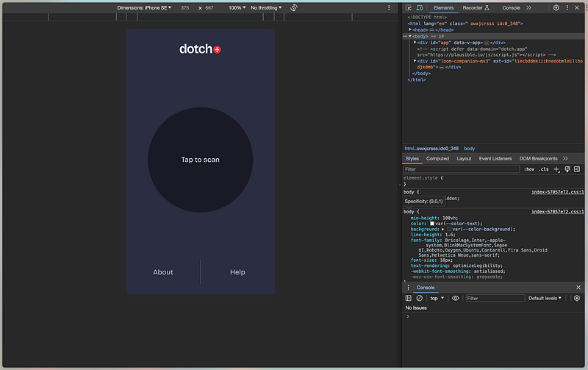The width and height of the screenshot is (588, 370).
Task: Click the new style rule plus icon
Action: 556,169
